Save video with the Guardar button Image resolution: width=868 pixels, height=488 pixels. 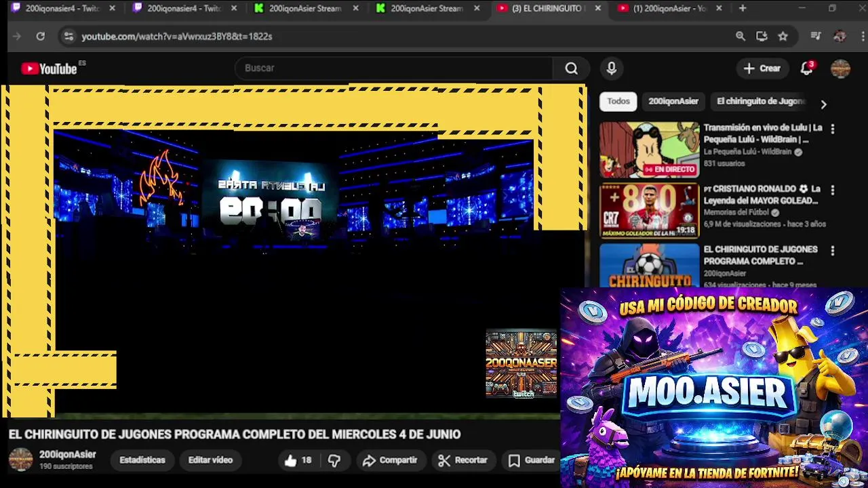point(532,460)
